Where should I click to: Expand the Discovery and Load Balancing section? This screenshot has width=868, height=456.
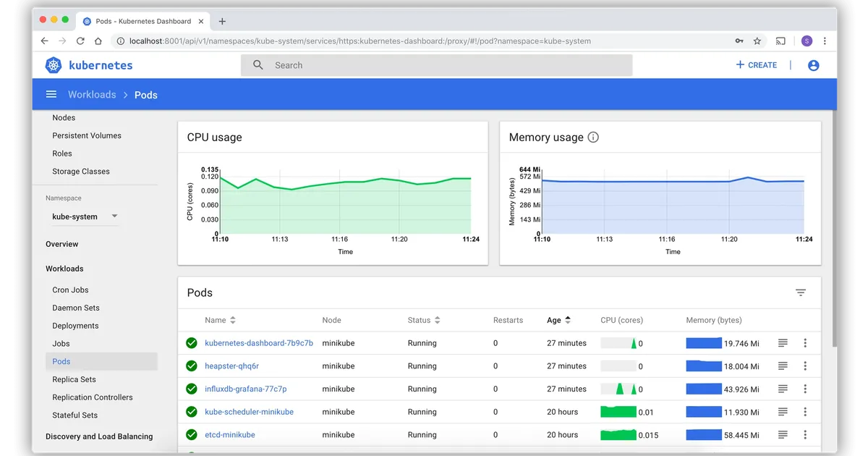click(x=99, y=436)
